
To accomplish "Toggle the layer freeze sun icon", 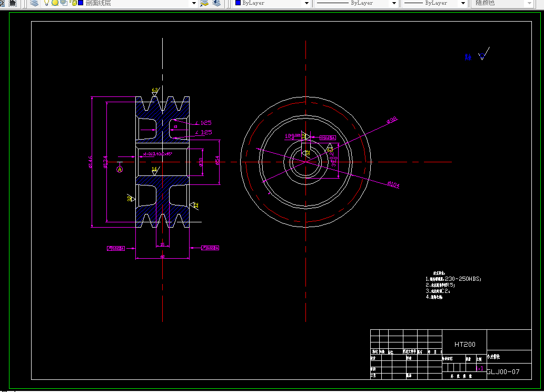I will point(55,3).
